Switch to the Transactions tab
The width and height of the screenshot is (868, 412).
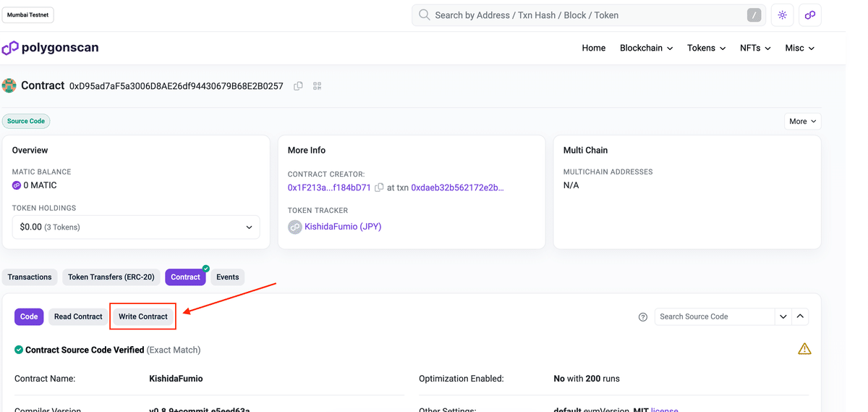(30, 277)
